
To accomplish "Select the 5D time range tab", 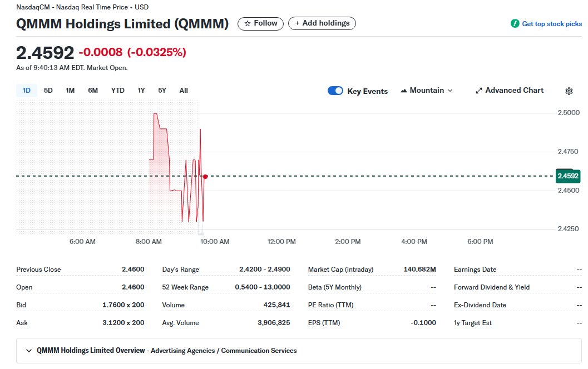I will tap(48, 91).
